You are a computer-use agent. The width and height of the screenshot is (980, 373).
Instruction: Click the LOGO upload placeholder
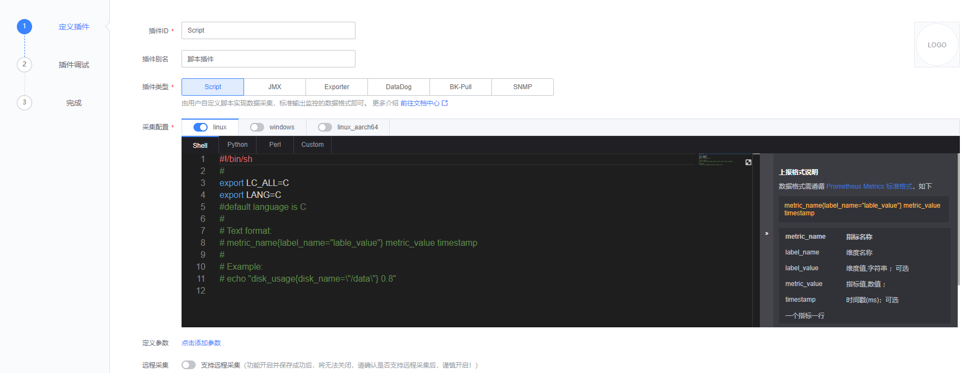(937, 45)
